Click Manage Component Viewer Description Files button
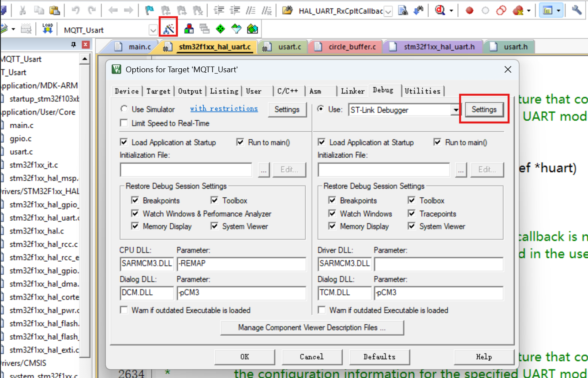The height and width of the screenshot is (378, 588). (312, 327)
